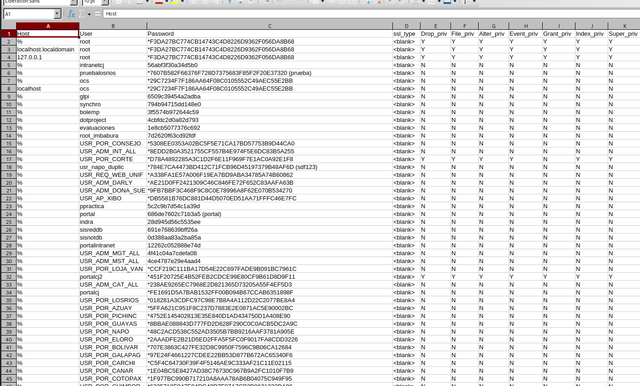Click the password cell ending (portal)

pyautogui.click(x=269, y=214)
